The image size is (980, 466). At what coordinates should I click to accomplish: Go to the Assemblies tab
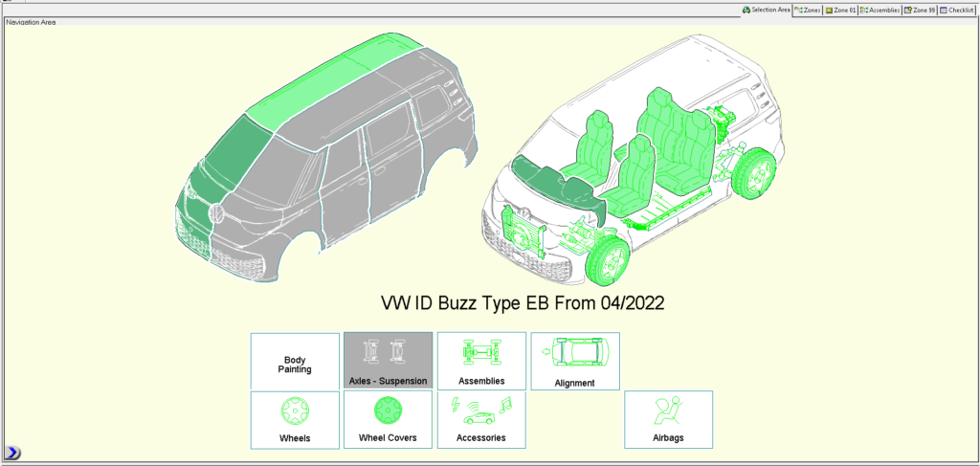(880, 10)
